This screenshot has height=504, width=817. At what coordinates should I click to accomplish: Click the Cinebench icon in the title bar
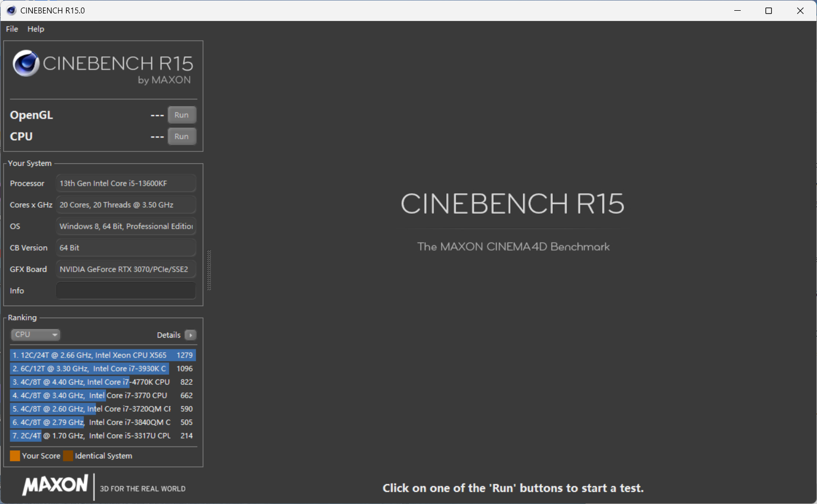(11, 10)
